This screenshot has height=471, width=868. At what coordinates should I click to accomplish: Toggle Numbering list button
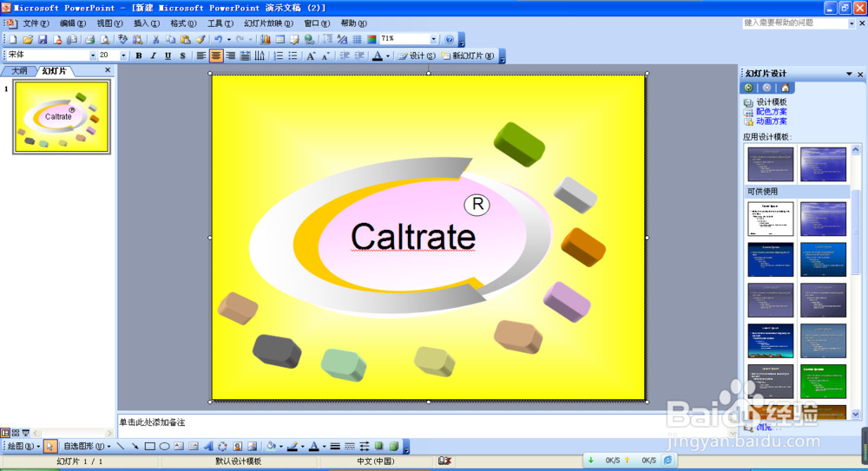[279, 56]
